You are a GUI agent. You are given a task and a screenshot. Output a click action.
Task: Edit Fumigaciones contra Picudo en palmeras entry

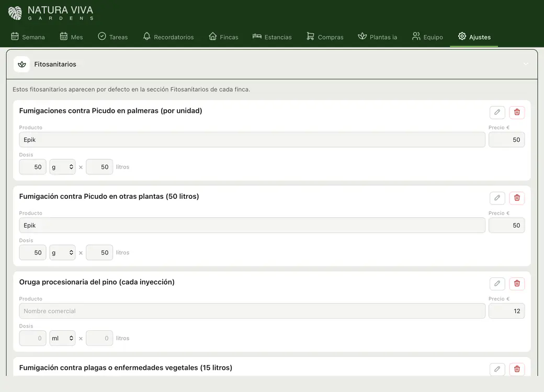(x=497, y=112)
